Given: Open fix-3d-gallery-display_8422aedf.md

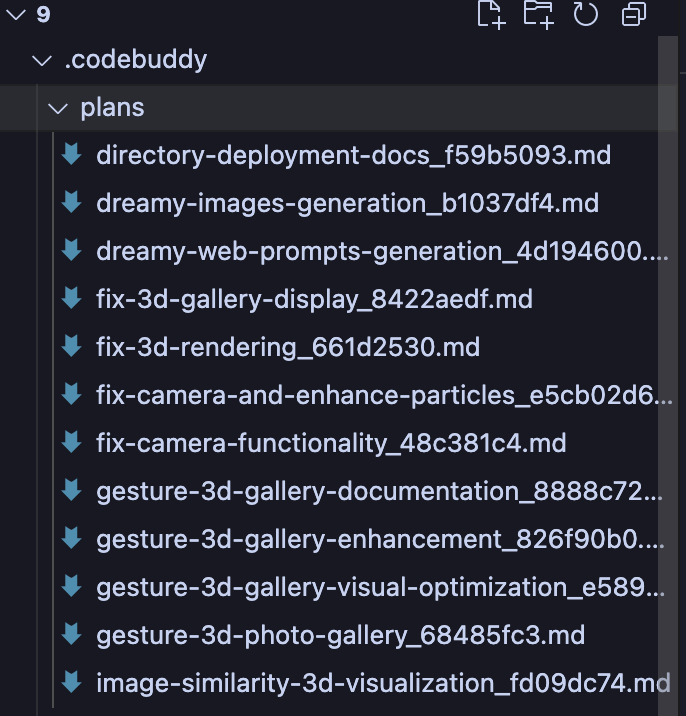Looking at the screenshot, I should pyautogui.click(x=314, y=299).
